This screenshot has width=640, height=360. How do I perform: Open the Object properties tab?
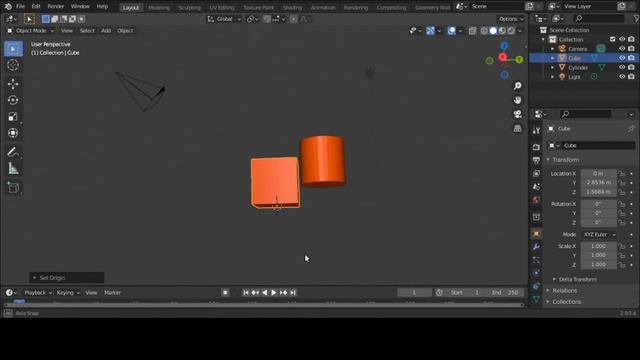tap(536, 234)
